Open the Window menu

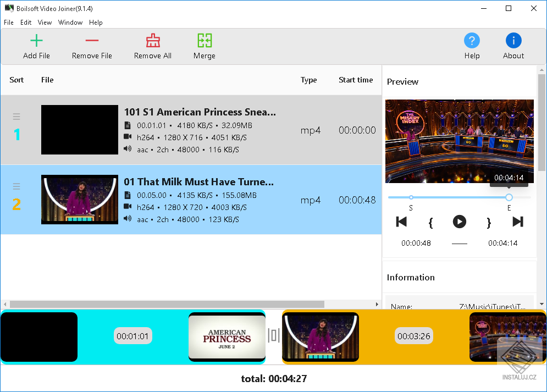tap(70, 23)
